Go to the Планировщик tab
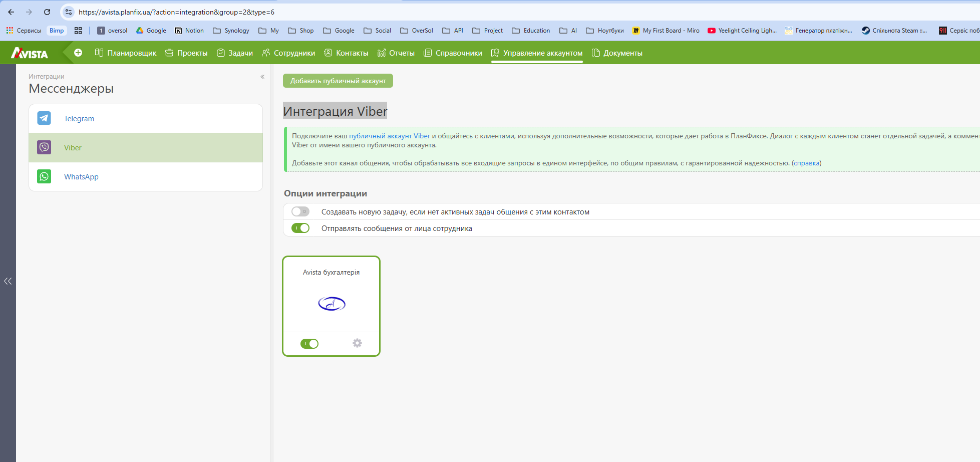 pyautogui.click(x=126, y=53)
